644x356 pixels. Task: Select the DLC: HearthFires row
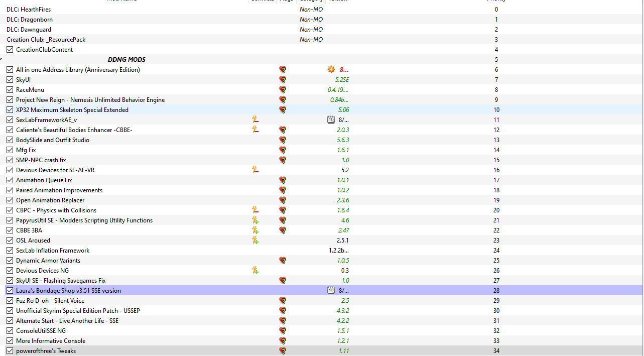(x=322, y=10)
